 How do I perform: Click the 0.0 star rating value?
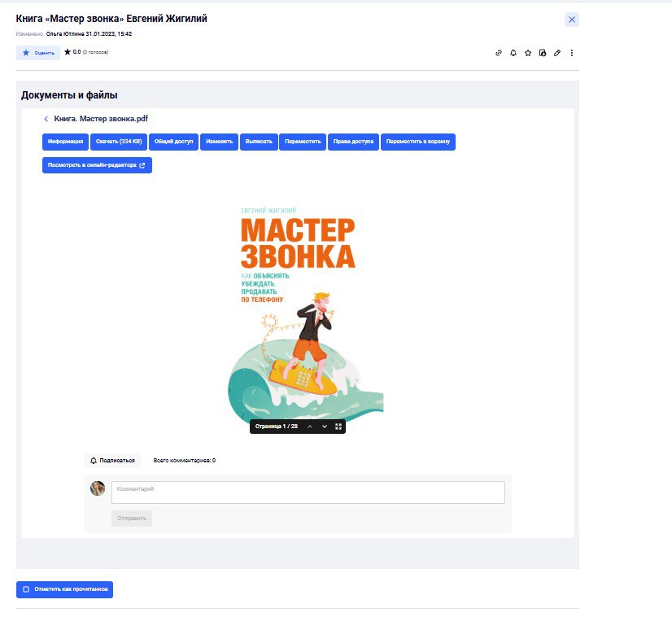[76, 52]
